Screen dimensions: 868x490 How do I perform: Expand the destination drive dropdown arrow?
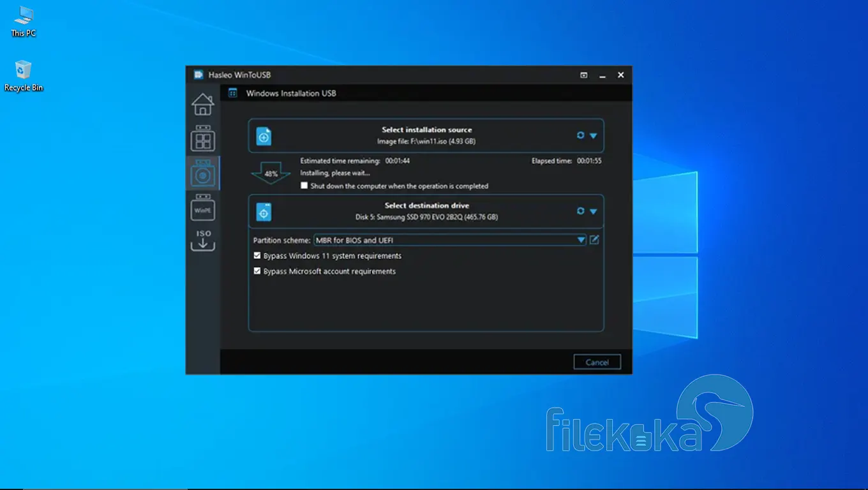point(593,212)
